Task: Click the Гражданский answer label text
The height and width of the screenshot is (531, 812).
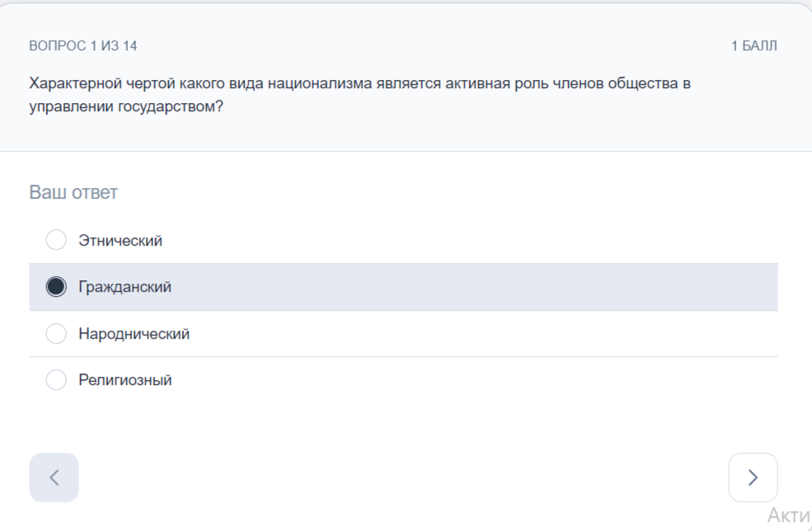Action: (124, 287)
